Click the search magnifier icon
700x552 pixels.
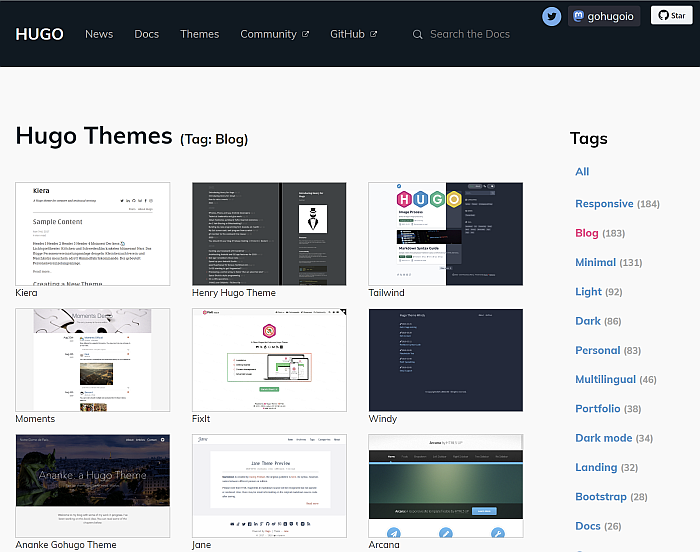pos(417,34)
